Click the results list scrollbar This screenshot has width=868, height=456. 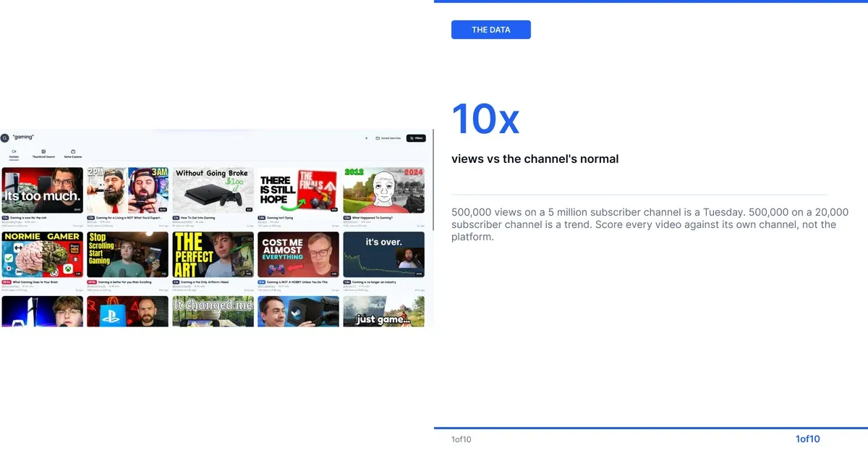[x=433, y=181]
